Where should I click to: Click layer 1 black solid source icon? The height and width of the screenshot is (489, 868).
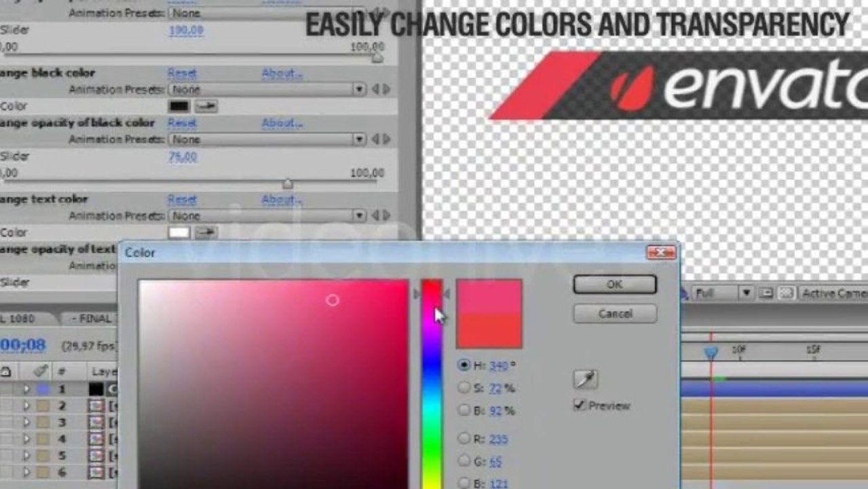(x=96, y=389)
